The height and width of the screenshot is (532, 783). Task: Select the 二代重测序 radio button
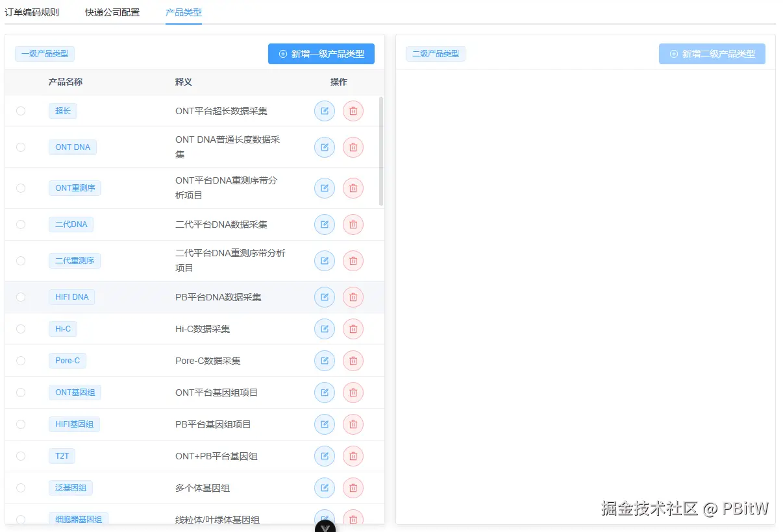pyautogui.click(x=21, y=261)
